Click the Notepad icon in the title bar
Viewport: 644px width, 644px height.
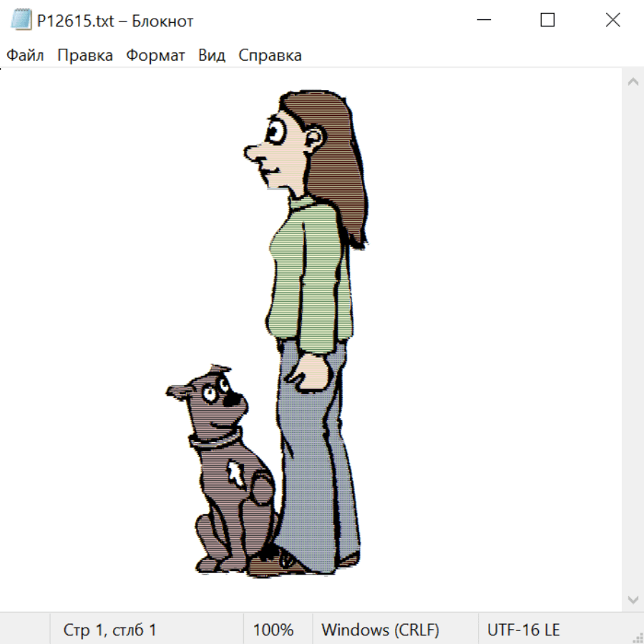tap(21, 20)
